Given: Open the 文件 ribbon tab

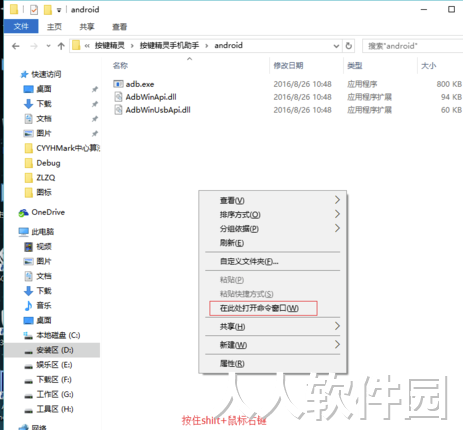Looking at the screenshot, I should [21, 26].
